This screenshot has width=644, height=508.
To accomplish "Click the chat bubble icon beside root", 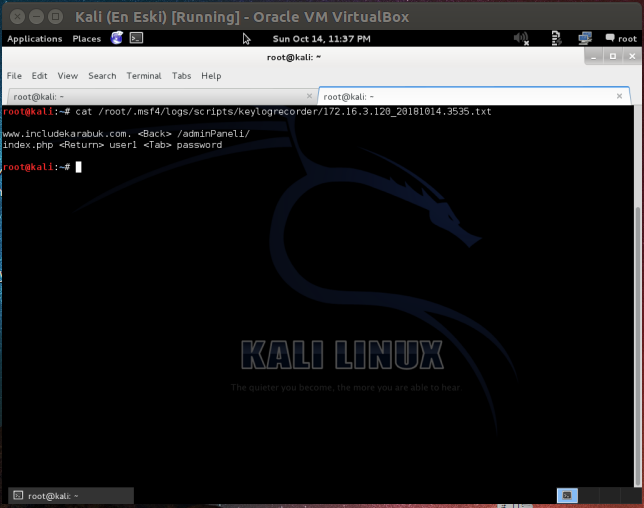I will (610, 38).
